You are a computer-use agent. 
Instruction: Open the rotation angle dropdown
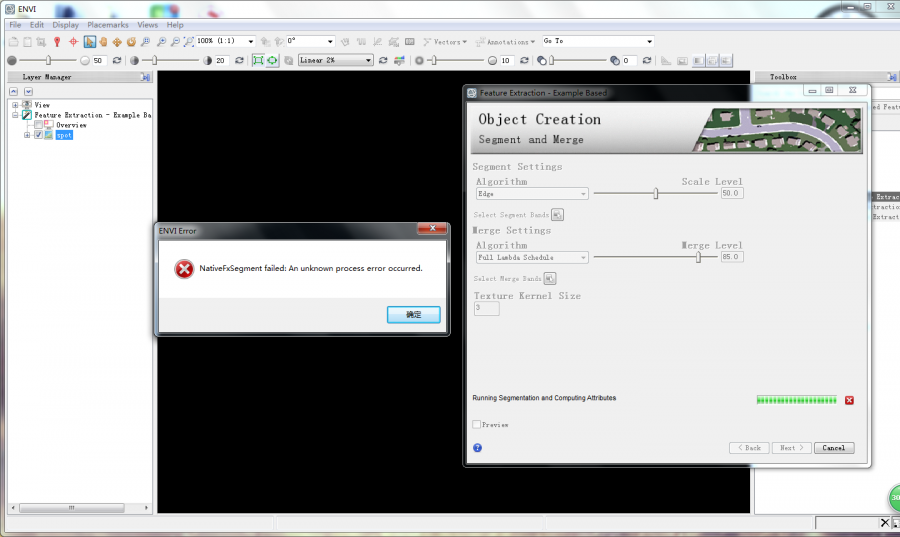coord(330,41)
